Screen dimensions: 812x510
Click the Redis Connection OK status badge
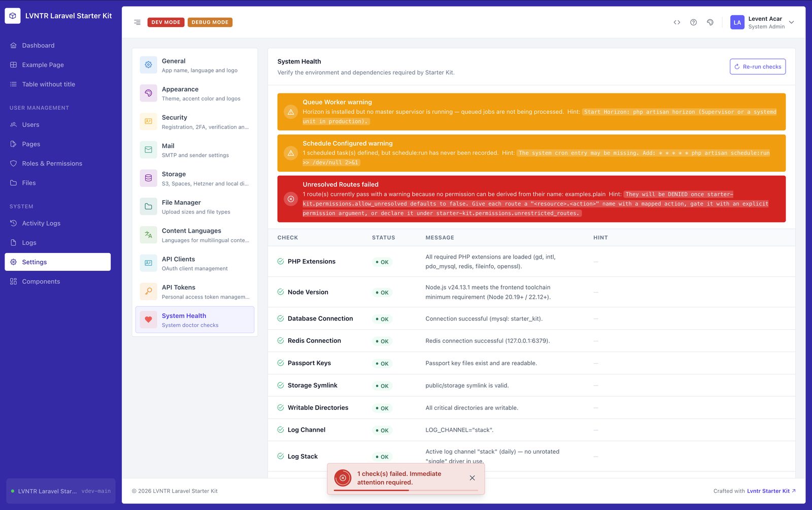pos(382,341)
